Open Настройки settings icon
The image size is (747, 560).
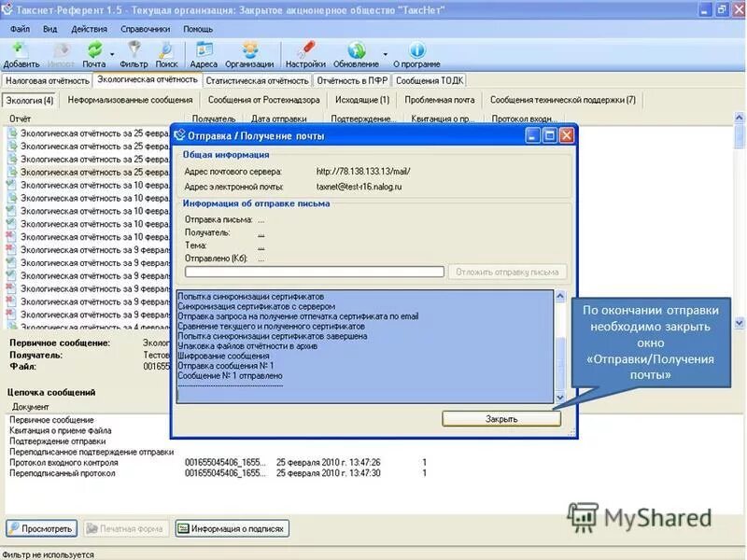click(305, 55)
